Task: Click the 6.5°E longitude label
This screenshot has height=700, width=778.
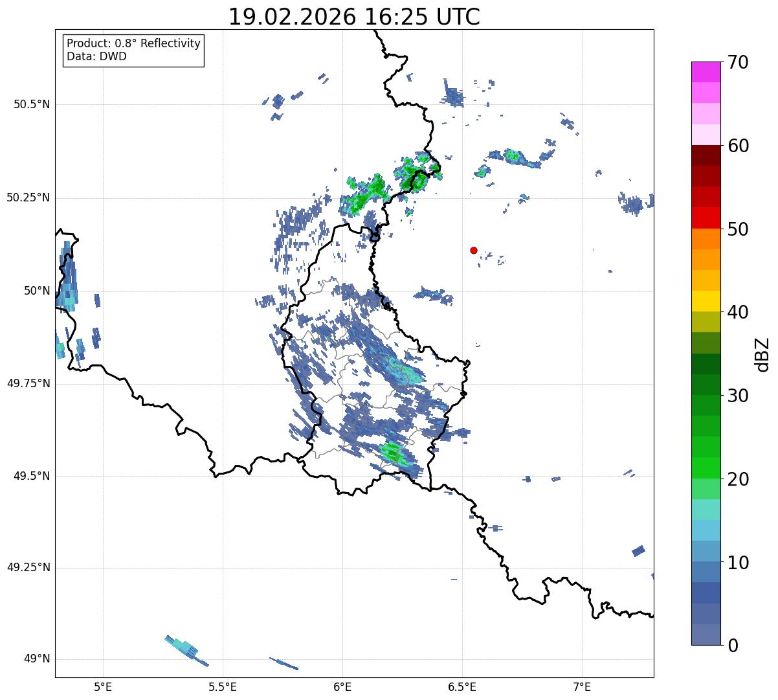Action: 462,686
